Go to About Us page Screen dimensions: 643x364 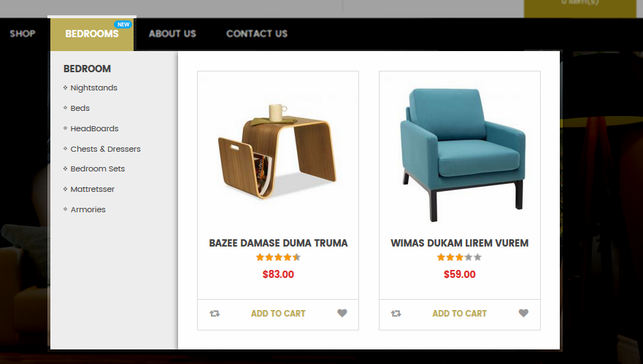coord(172,34)
